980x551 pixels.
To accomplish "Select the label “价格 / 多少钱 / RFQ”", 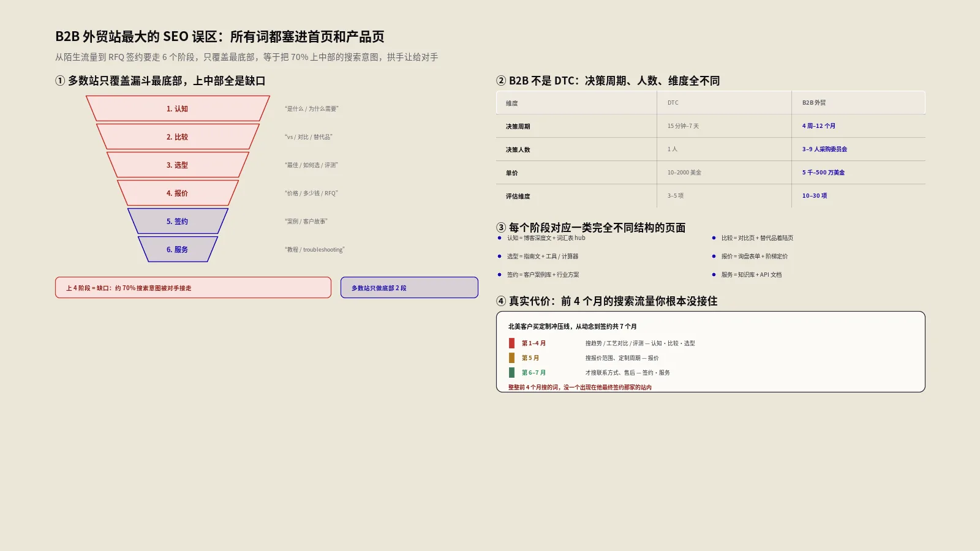I will pyautogui.click(x=311, y=193).
